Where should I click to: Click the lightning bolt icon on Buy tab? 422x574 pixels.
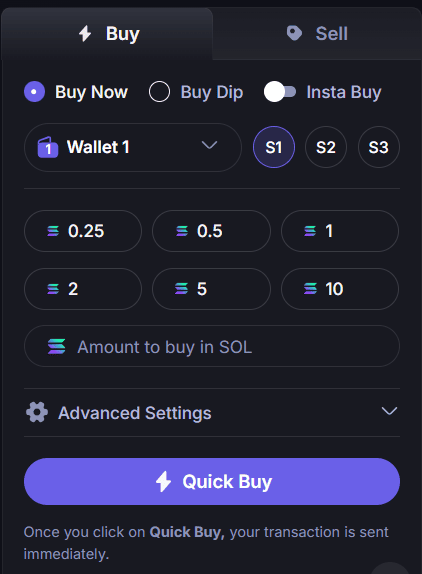(85, 33)
